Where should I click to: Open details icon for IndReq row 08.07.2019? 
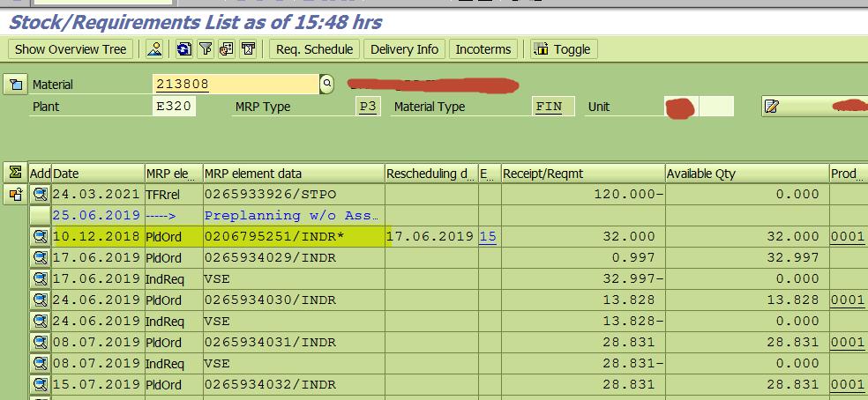pyautogui.click(x=40, y=364)
